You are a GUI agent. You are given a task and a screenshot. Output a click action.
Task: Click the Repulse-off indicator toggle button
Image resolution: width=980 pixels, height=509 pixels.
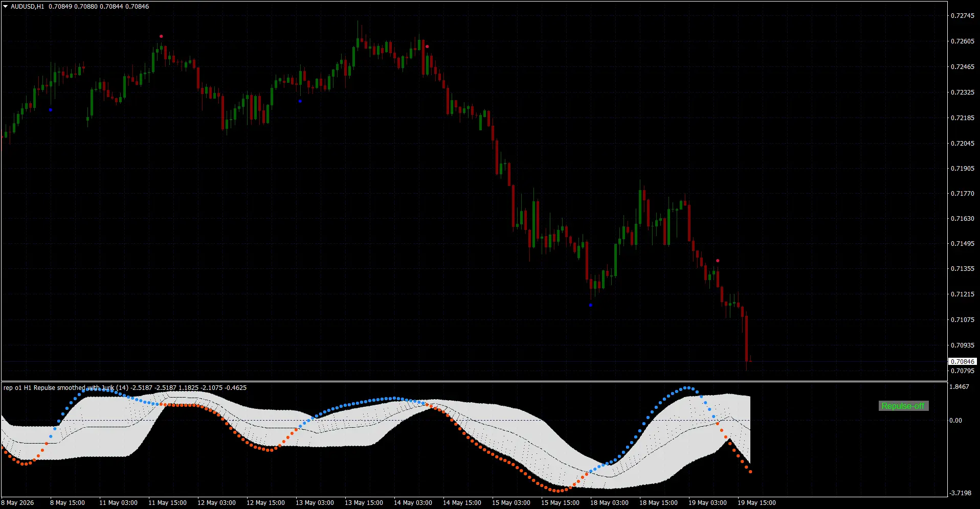click(x=903, y=406)
